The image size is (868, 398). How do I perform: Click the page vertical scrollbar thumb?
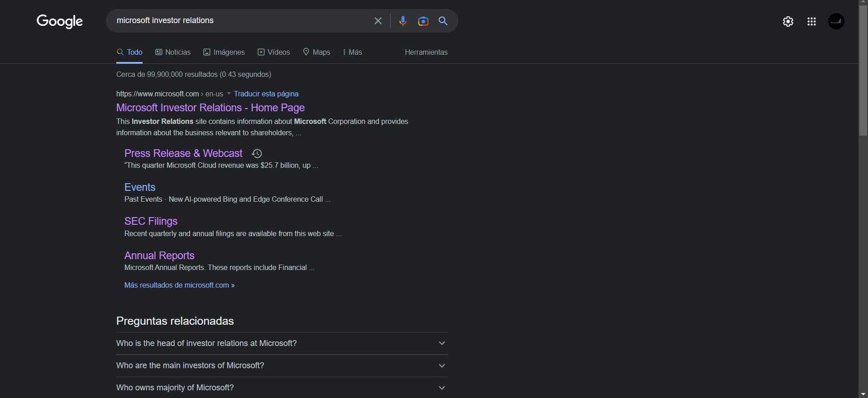[x=863, y=71]
